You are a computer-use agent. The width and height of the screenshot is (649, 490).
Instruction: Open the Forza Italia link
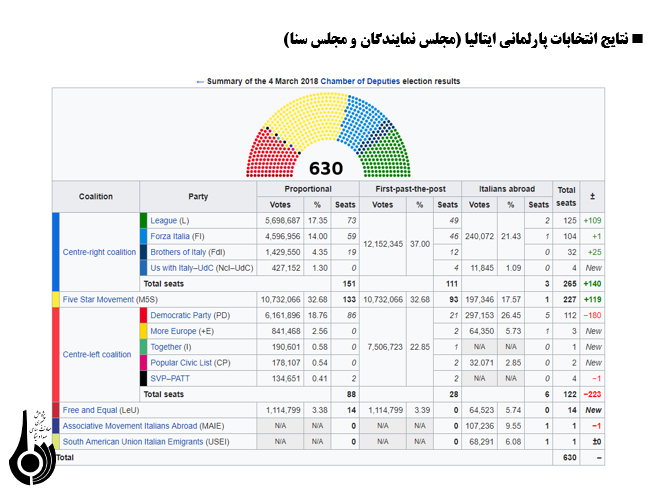[x=170, y=236]
